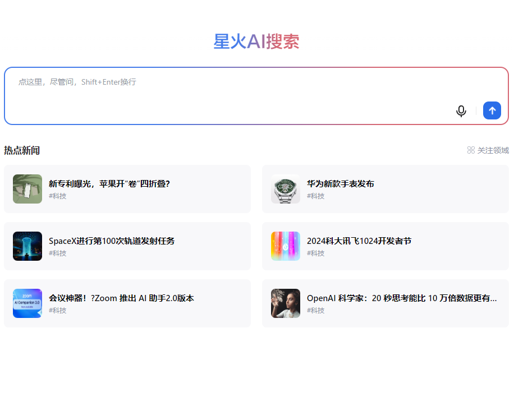Open the Zoom 推出 AI 助手2.0版本 news
514x420 pixels.
point(127,303)
